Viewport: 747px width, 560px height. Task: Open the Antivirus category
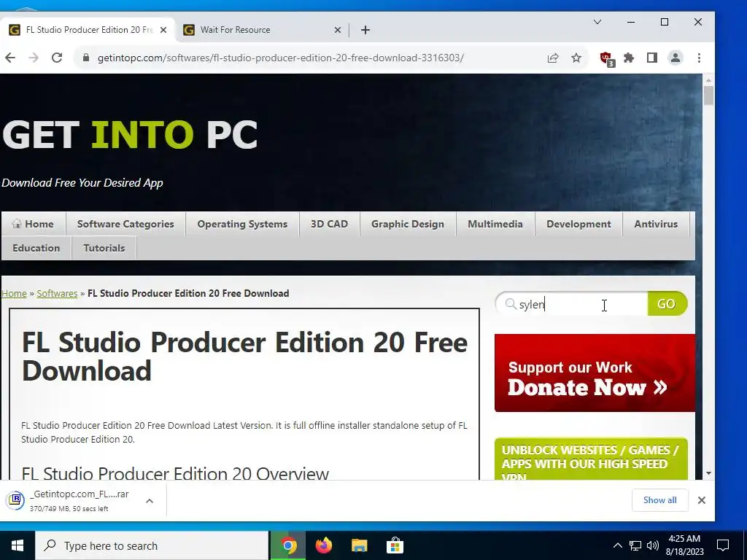pyautogui.click(x=656, y=224)
